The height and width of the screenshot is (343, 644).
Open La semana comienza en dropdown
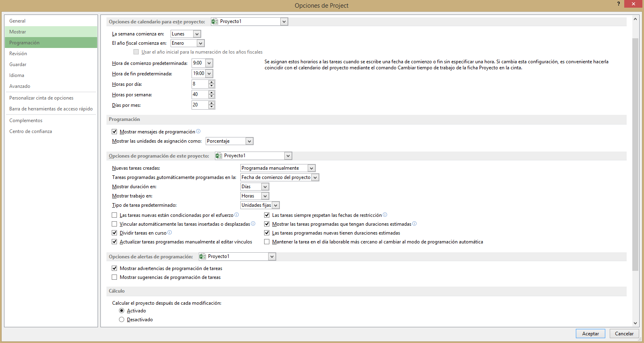197,34
